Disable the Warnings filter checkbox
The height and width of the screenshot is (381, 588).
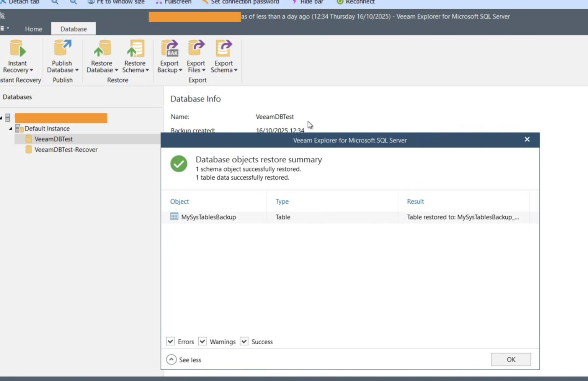[x=202, y=341]
